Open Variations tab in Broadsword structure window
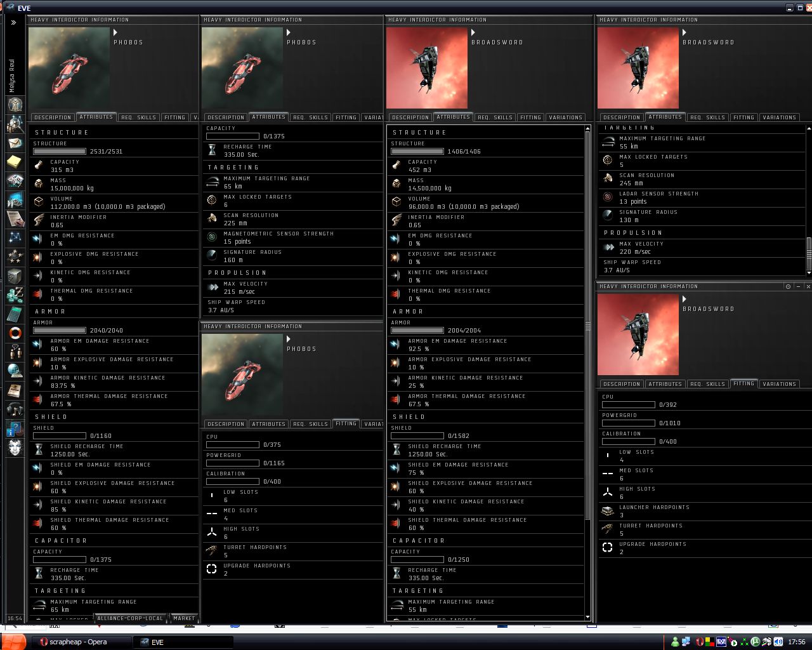 (565, 117)
